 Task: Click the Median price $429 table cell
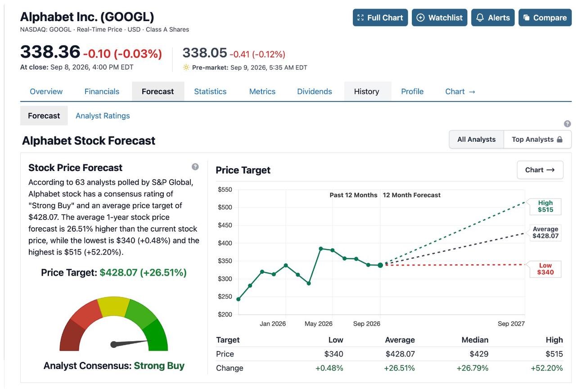479,354
